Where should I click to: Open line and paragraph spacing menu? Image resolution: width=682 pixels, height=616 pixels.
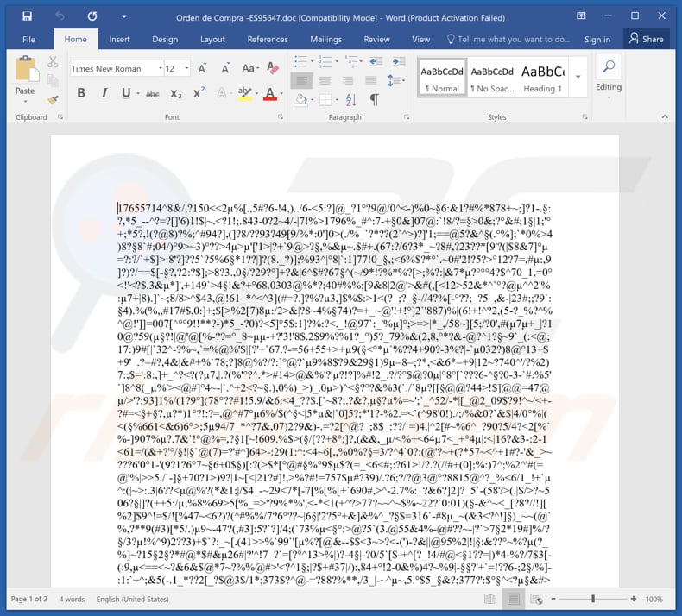pyautogui.click(x=395, y=81)
